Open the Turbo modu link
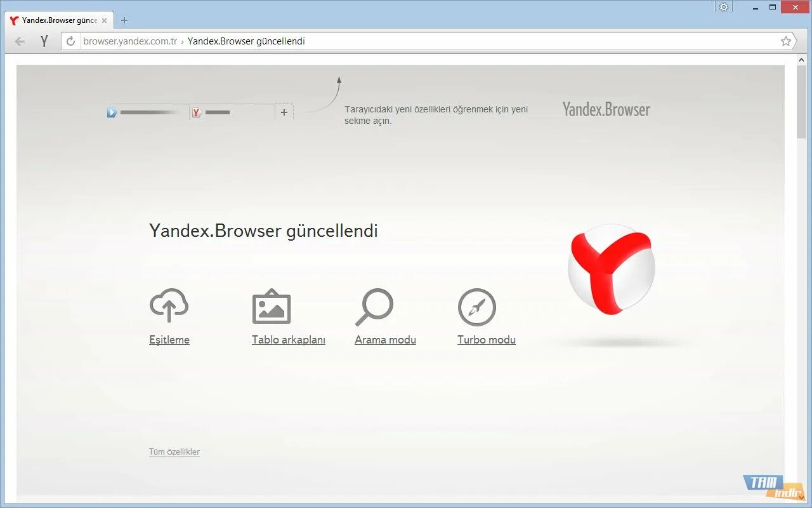Screen dimensions: 812x508 point(487,340)
